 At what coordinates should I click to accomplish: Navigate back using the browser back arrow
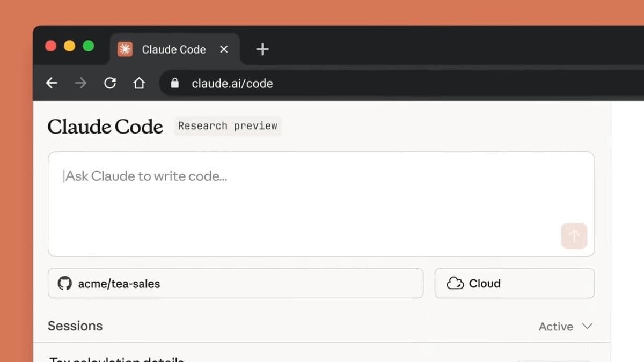(51, 83)
